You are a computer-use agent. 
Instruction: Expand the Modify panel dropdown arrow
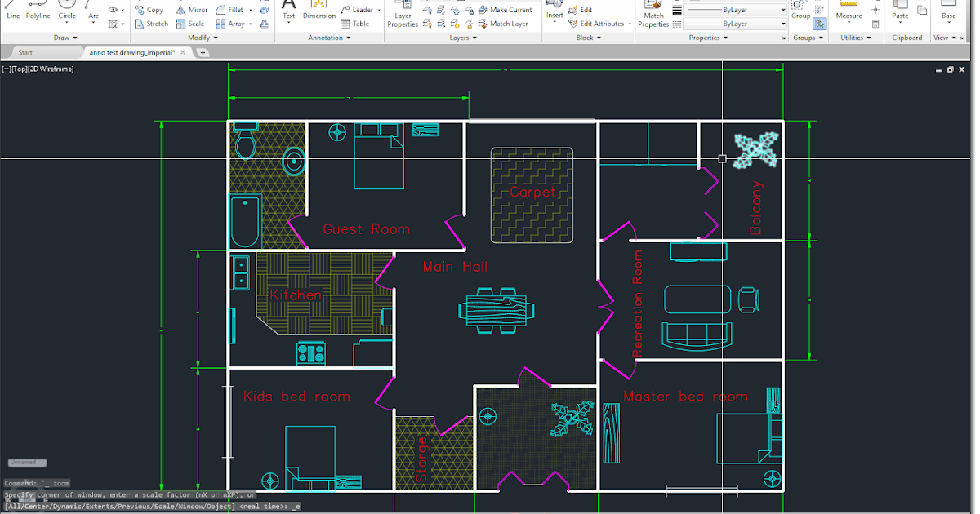point(216,37)
